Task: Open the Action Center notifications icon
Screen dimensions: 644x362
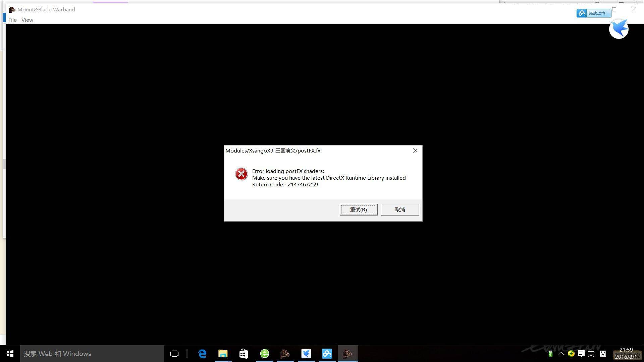Action: tap(581, 354)
